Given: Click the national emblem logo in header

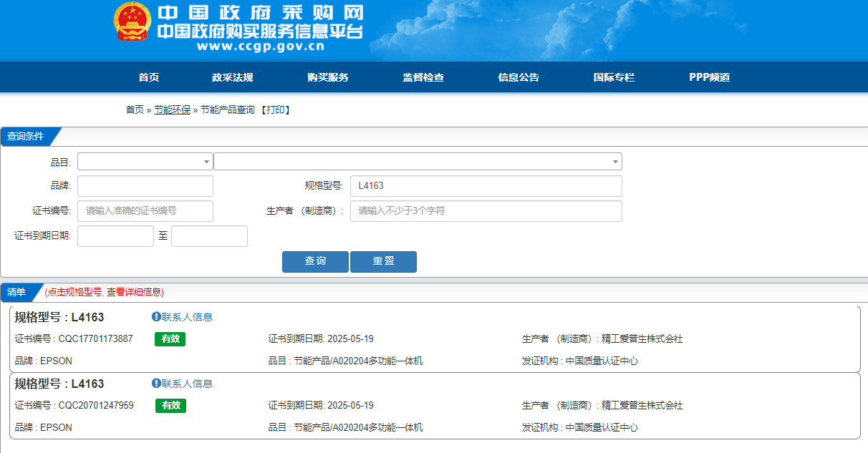Looking at the screenshot, I should tap(132, 21).
